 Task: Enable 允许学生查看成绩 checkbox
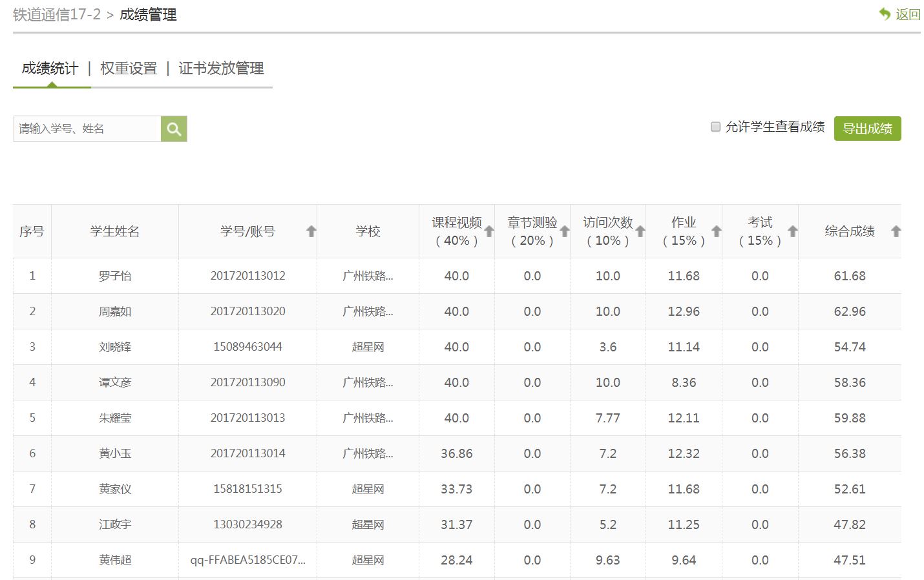tap(715, 127)
